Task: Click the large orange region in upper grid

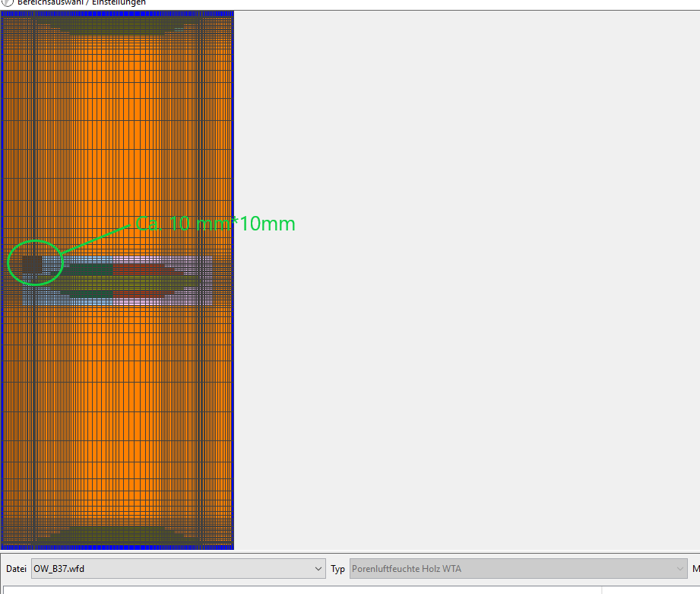Action: [x=114, y=137]
